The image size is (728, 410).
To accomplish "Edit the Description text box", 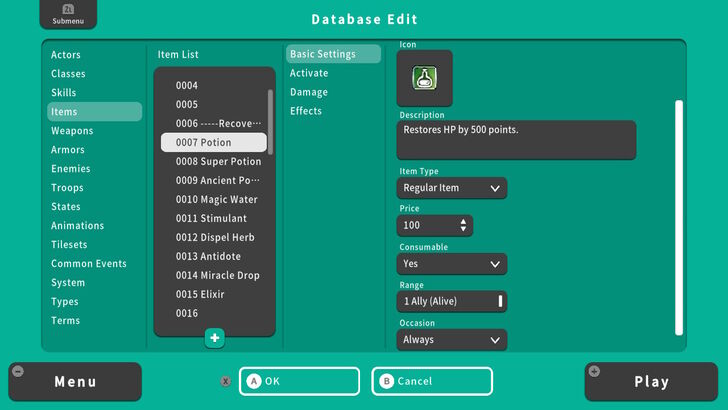I will [x=516, y=140].
